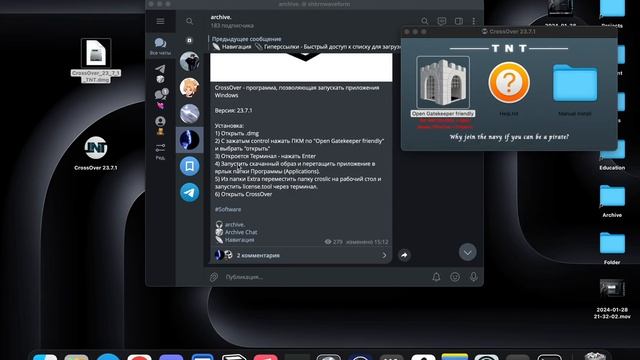
Task: Select Help.txt question mark icon
Action: point(509,82)
